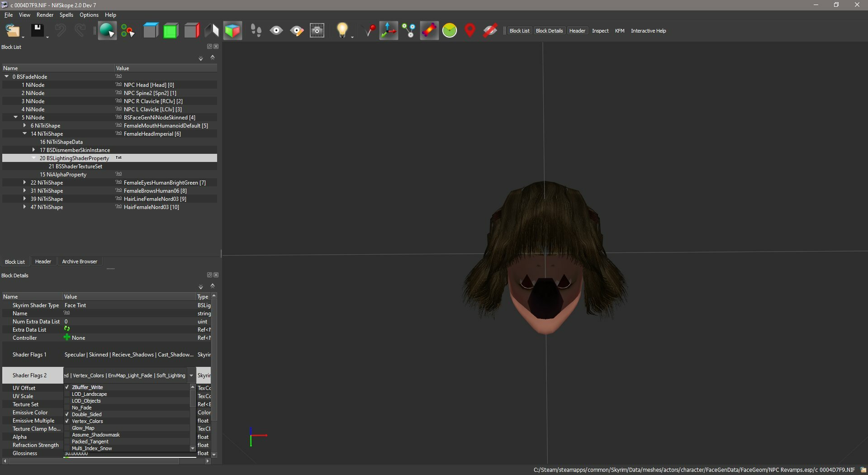Screen dimensions: 868x475
Task: Toggle the Show Markers red pin icon
Action: (470, 31)
